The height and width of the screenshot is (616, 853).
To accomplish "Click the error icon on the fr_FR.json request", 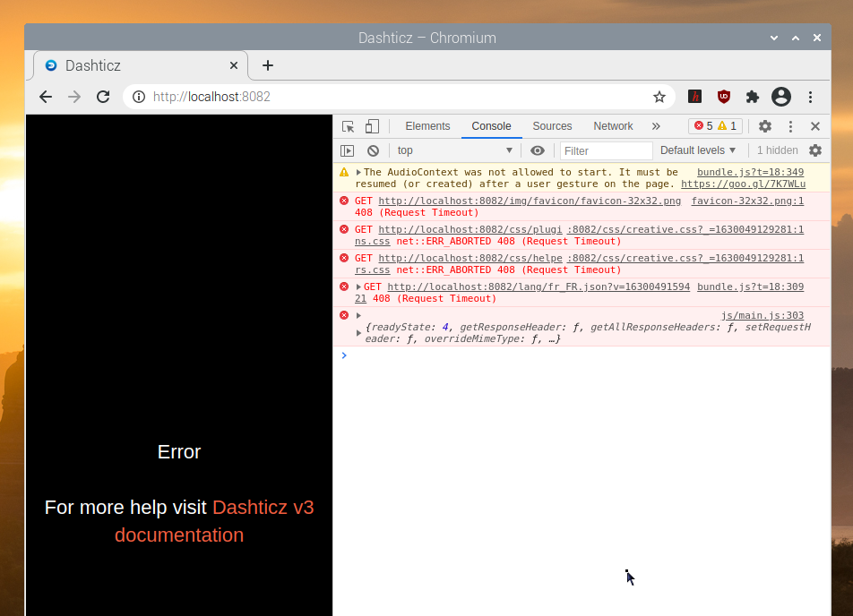I will point(344,287).
